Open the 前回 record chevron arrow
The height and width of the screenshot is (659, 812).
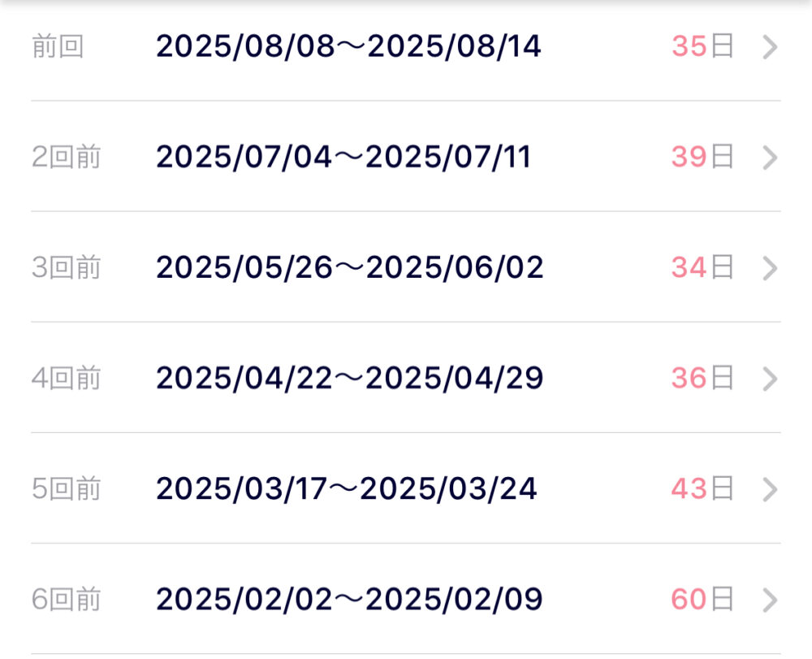coord(770,47)
